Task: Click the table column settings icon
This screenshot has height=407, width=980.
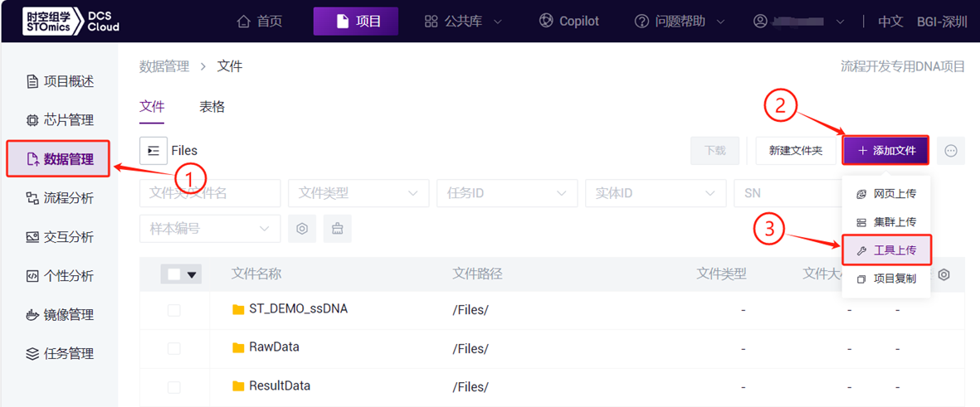Action: point(943,274)
